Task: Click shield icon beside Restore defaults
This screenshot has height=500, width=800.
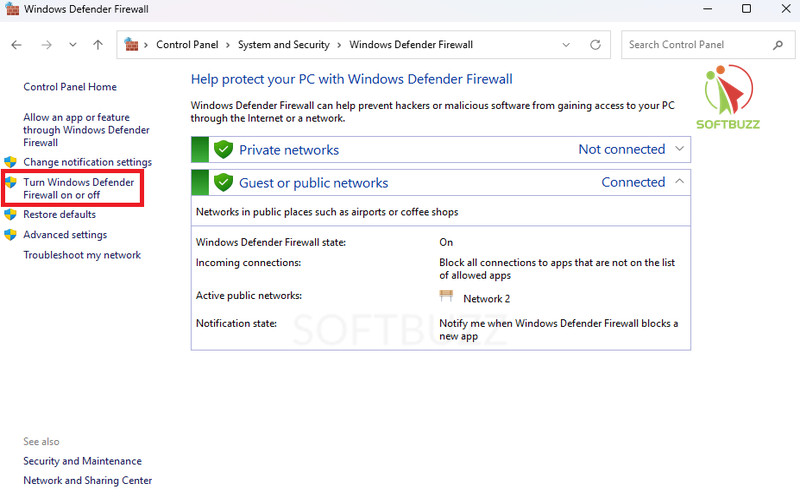Action: (10, 214)
